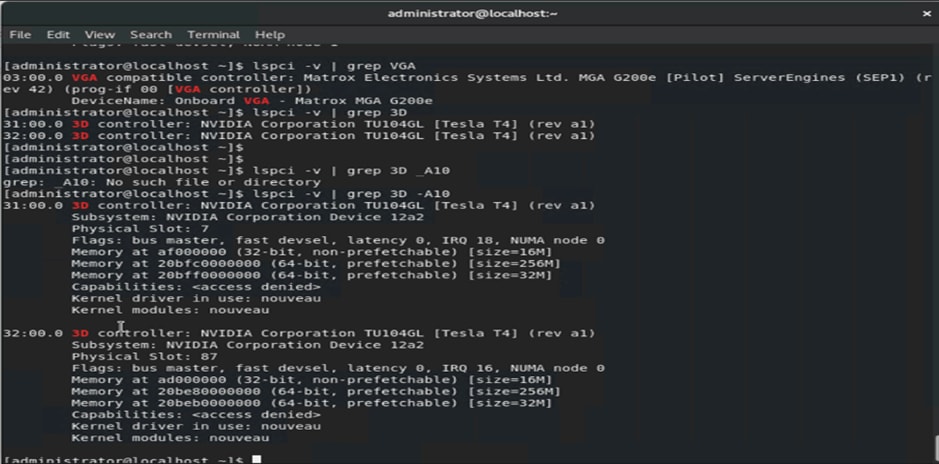Click the line 'Physical Slot: 7'

[x=140, y=229]
